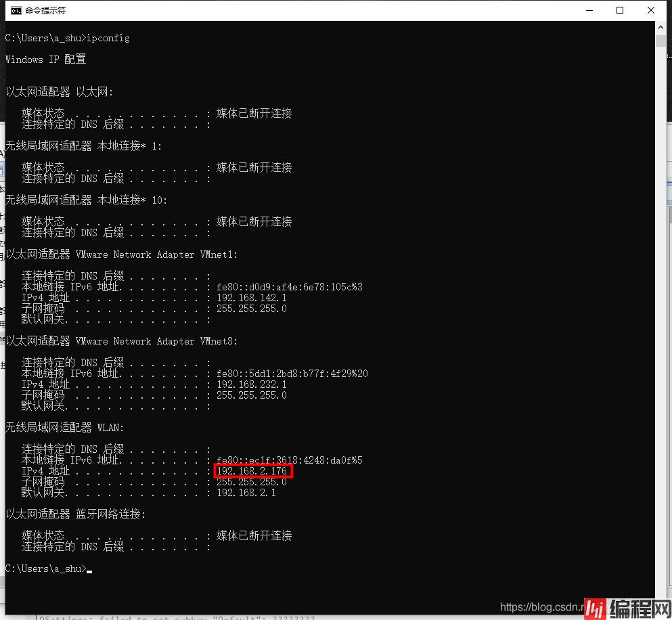672x620 pixels.
Task: Click the vertical scrollbar thumb
Action: pyautogui.click(x=660, y=41)
